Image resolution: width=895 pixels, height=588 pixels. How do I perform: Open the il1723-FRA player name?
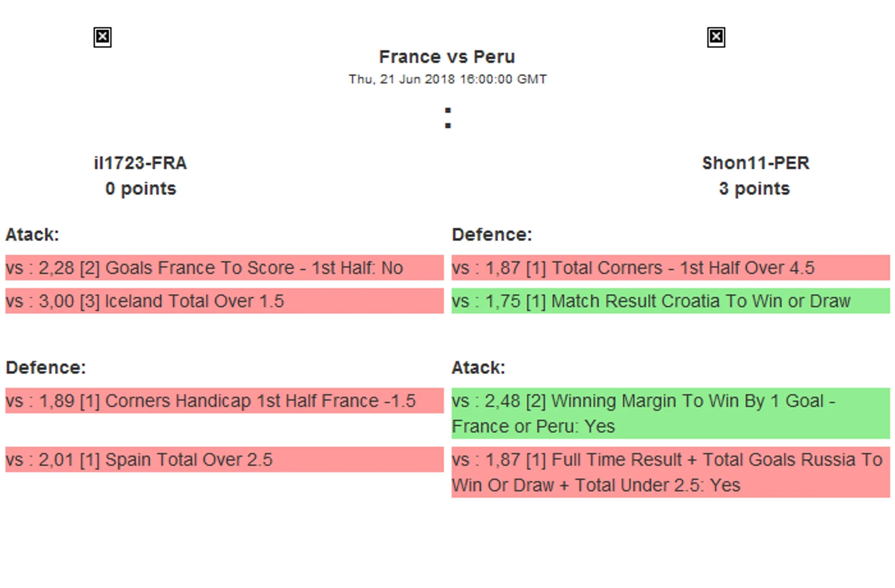[x=140, y=163]
